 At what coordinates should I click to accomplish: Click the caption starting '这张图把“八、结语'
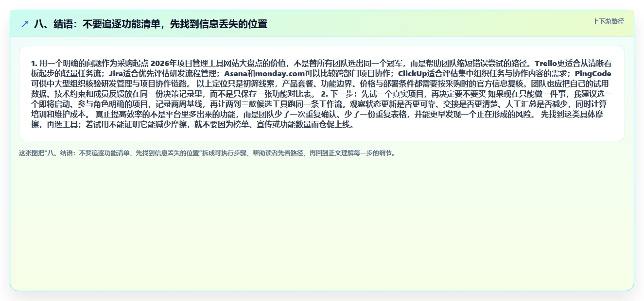coord(208,153)
